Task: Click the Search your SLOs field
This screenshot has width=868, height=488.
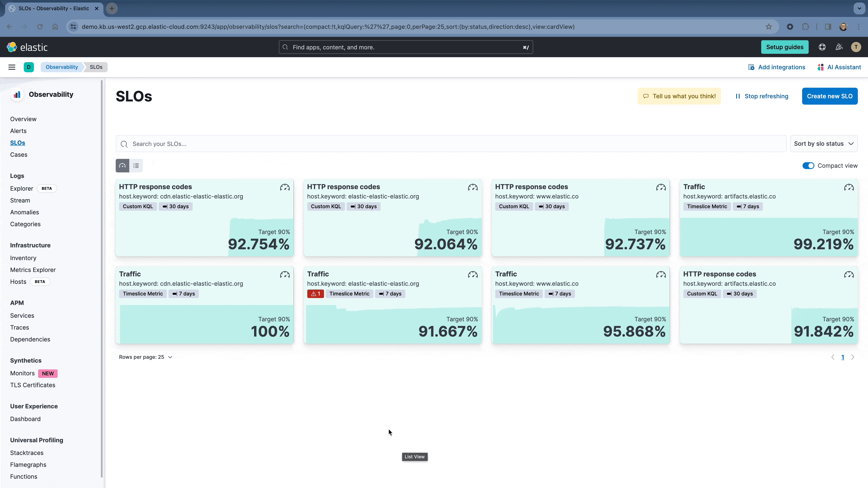Action: [452, 144]
